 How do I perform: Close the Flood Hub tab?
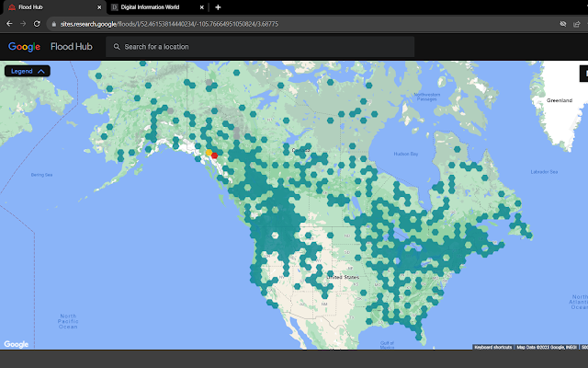click(x=99, y=7)
